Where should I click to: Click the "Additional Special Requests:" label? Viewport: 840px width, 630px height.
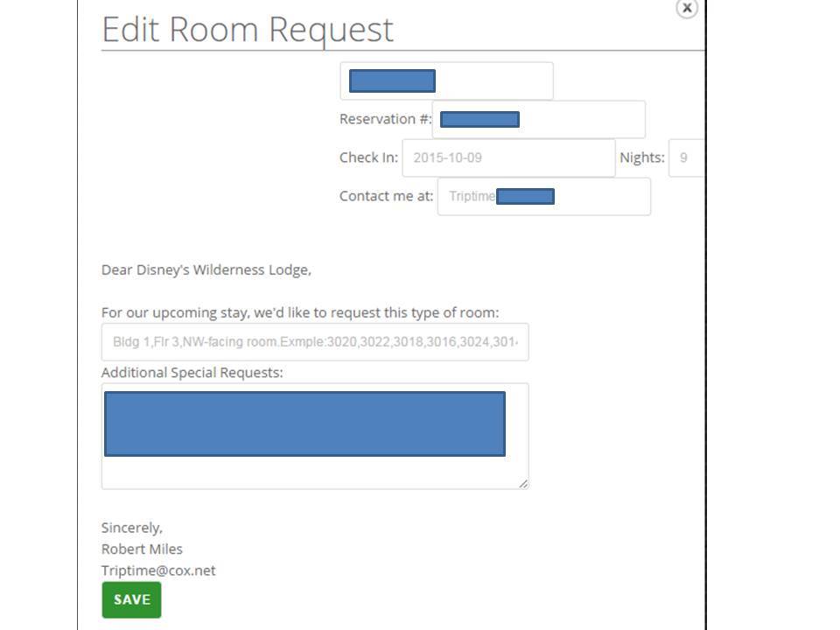(x=192, y=373)
